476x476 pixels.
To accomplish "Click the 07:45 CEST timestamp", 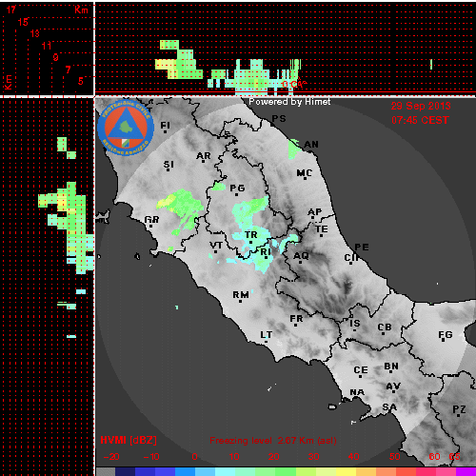I will click(x=420, y=120).
